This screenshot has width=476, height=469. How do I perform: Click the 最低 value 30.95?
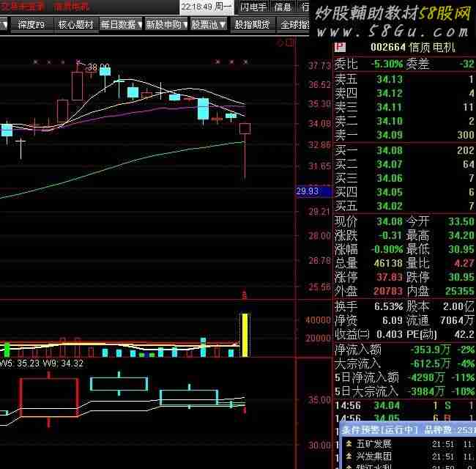coord(461,249)
